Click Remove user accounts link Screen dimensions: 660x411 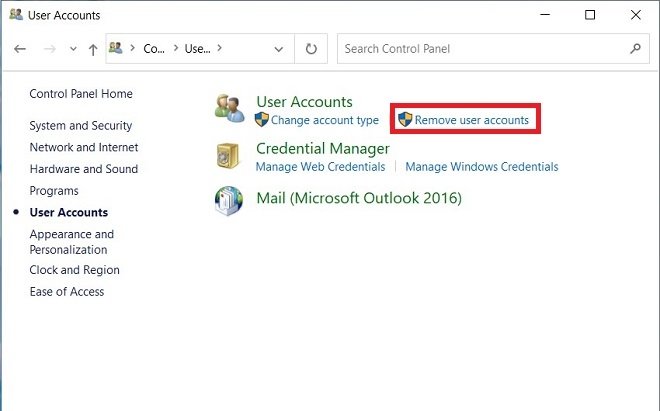pos(471,120)
